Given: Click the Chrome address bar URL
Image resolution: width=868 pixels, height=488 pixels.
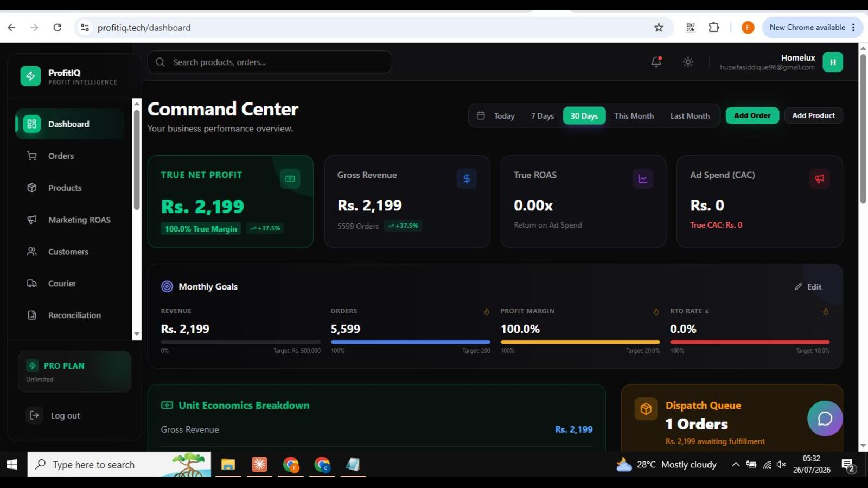Looking at the screenshot, I should tap(144, 28).
